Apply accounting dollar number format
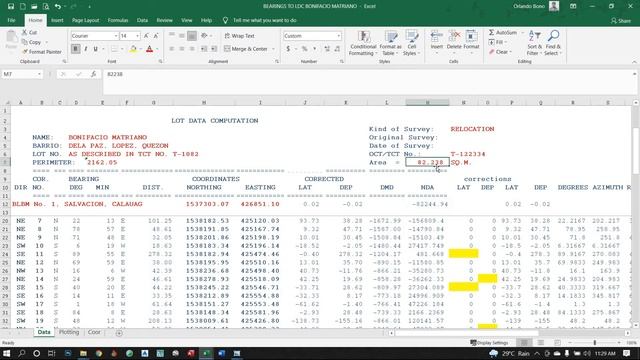 pyautogui.click(x=288, y=49)
